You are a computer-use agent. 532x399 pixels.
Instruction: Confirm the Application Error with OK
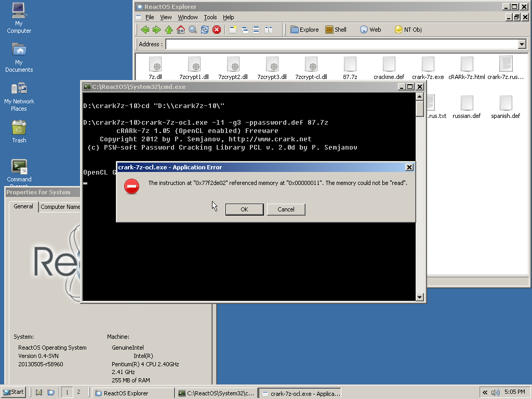tap(244, 209)
